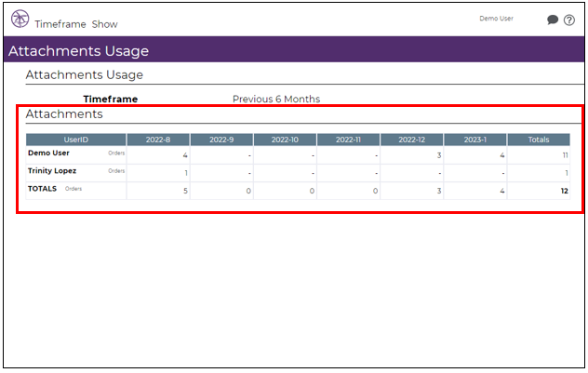
Task: Click the Orders label beside Trinity Lopez
Action: [116, 170]
